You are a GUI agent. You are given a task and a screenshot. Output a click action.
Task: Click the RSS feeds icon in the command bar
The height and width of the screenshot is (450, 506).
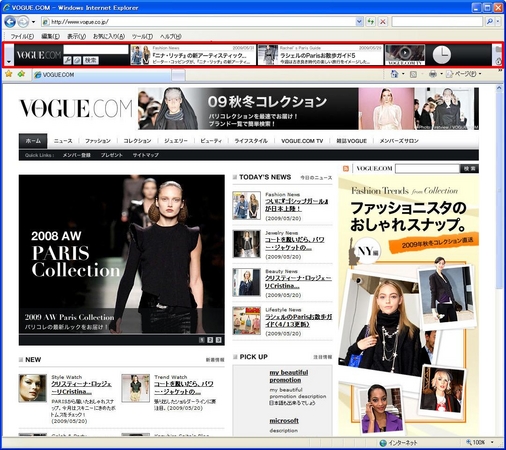[x=413, y=74]
